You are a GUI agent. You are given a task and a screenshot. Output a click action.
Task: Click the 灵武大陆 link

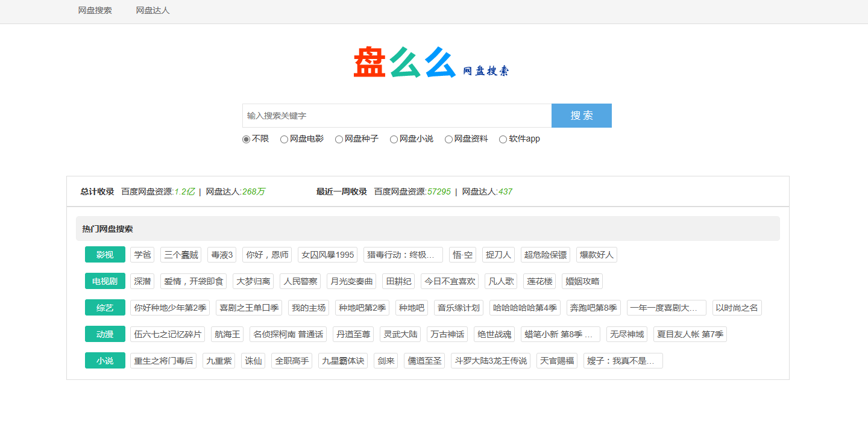[x=400, y=334]
